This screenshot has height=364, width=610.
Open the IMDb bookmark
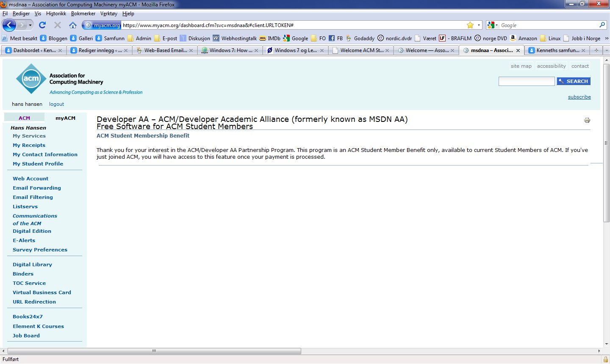270,38
